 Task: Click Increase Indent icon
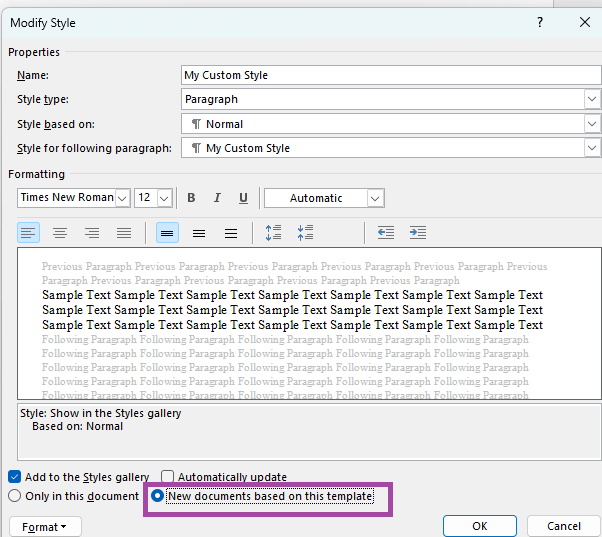pos(418,233)
